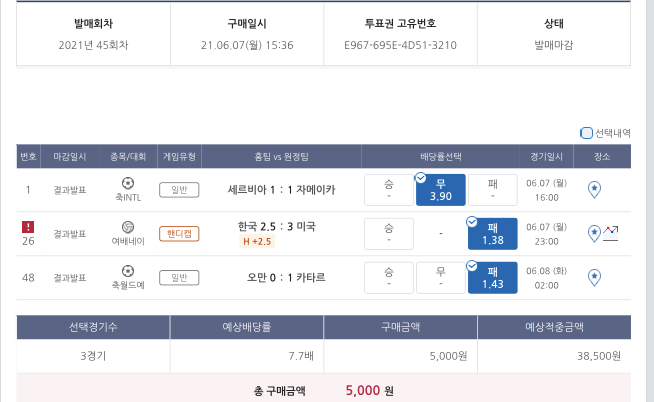Click the 경기일시 column header
This screenshot has width=654, height=402.
click(x=546, y=157)
